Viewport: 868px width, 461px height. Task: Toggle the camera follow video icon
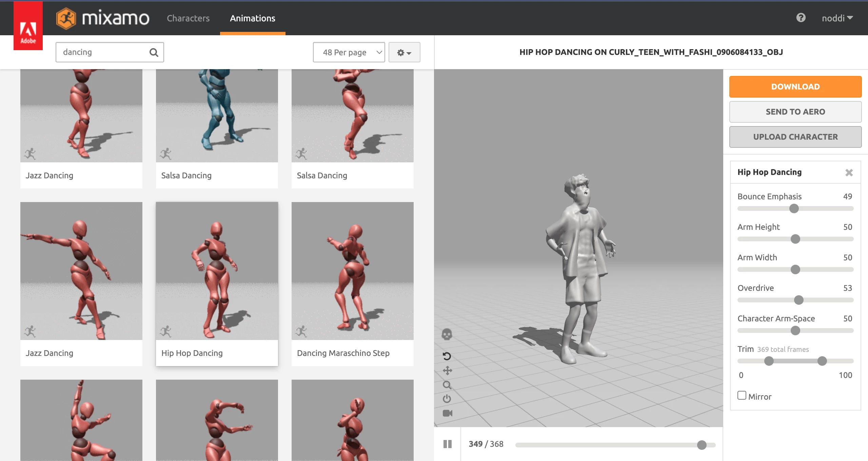(447, 413)
